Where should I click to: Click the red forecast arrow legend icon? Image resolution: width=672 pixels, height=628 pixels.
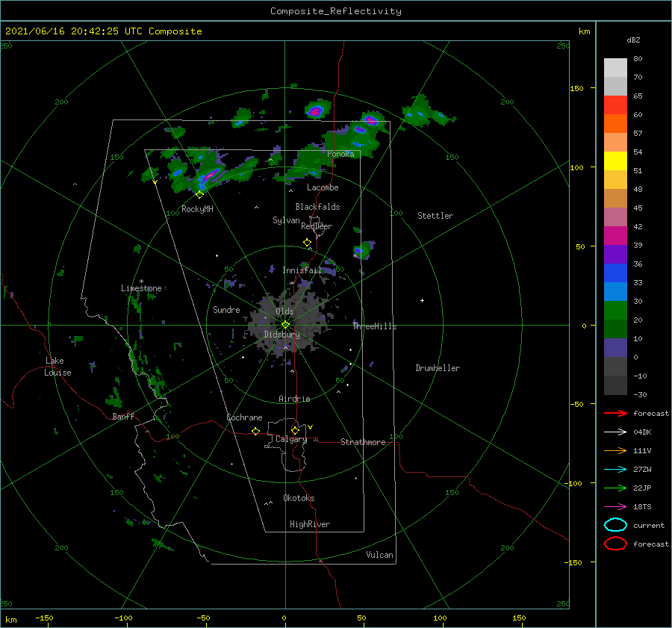coord(615,413)
